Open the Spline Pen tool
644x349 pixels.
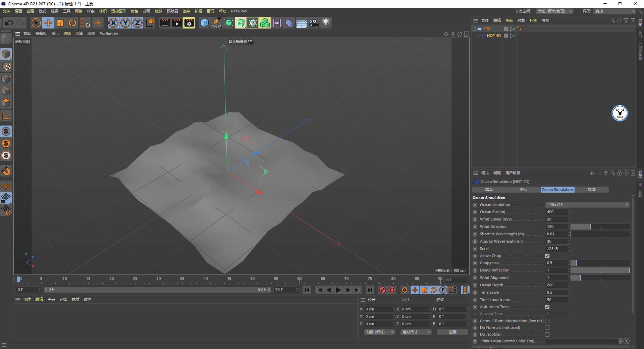coord(217,23)
